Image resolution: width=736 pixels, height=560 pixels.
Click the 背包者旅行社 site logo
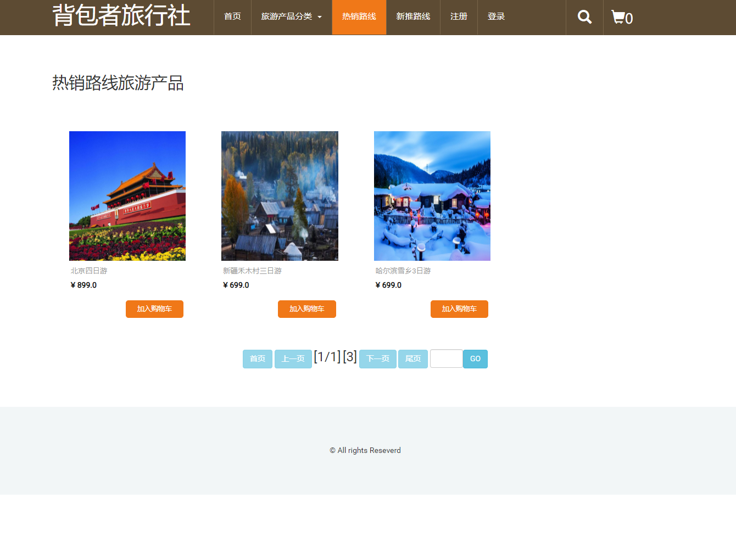121,16
